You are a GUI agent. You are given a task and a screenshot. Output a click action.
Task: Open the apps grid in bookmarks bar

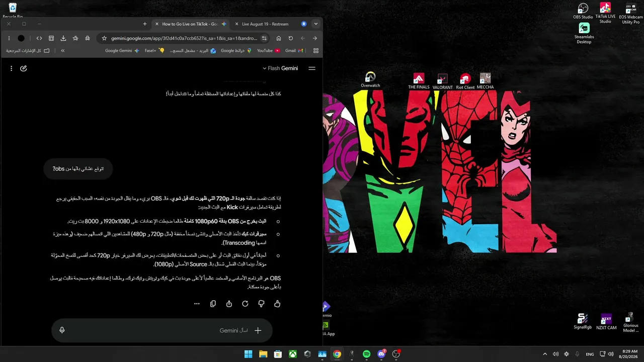[x=316, y=50]
